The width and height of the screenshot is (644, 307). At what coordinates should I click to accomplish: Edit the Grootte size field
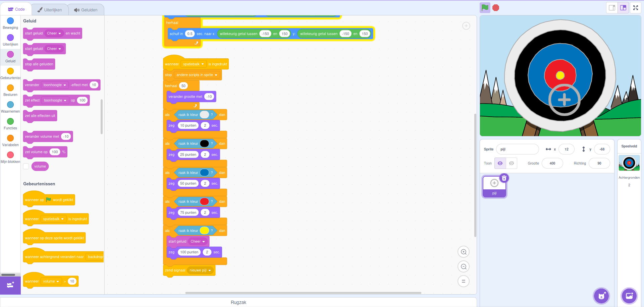(552, 163)
